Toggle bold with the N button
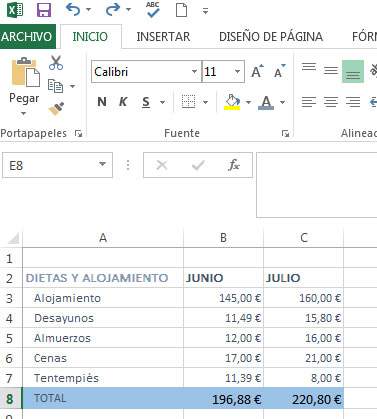377x419 pixels. pos(102,102)
